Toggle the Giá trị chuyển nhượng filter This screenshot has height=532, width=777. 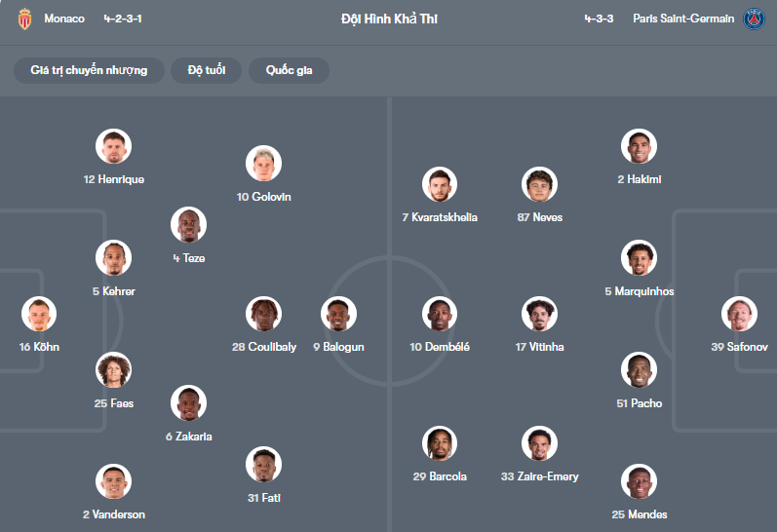pyautogui.click(x=89, y=70)
